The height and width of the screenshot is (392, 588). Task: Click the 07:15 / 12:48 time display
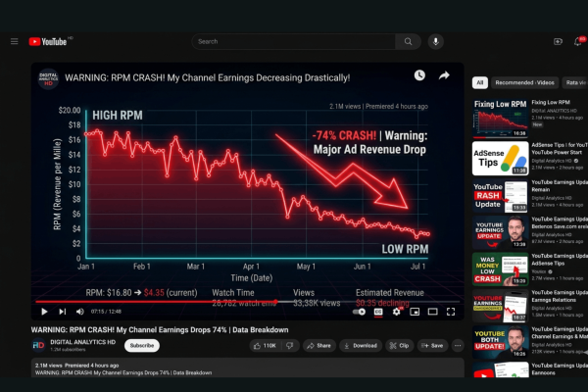(106, 312)
